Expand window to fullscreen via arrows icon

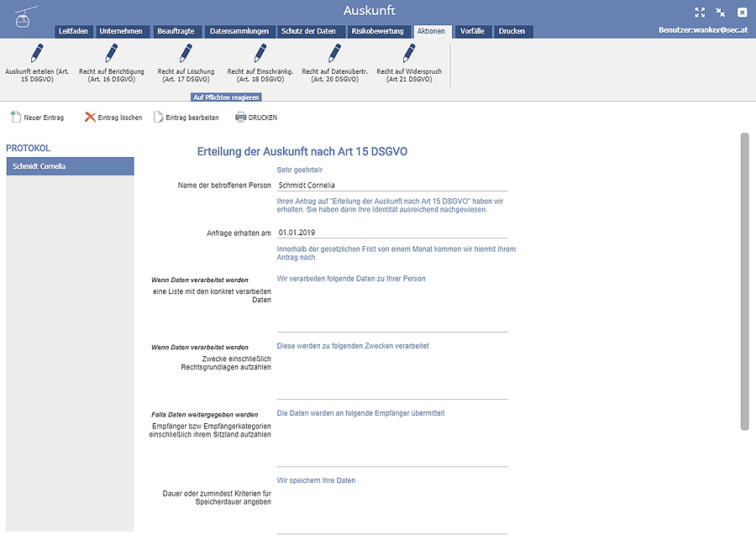pyautogui.click(x=700, y=13)
